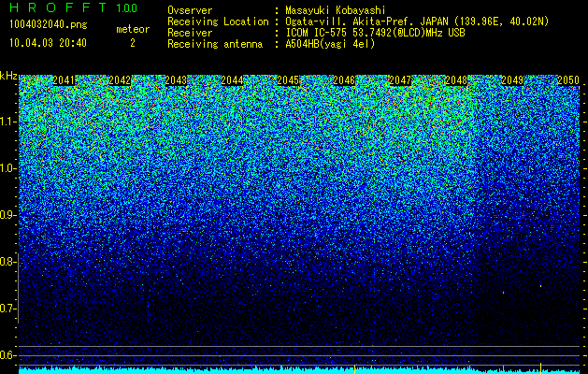588x374 pixels.
Task: Click the file name 1004032040.png
Action: tap(48, 25)
